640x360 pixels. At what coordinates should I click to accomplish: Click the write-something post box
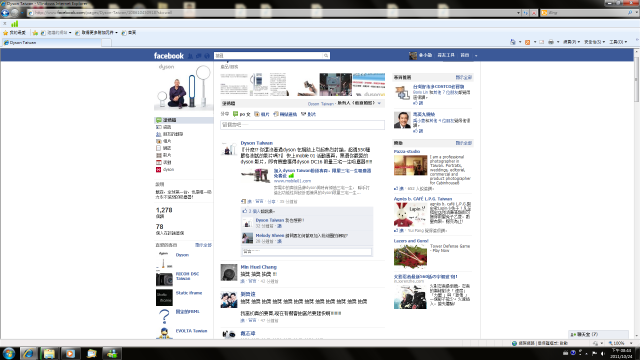coord(302,125)
